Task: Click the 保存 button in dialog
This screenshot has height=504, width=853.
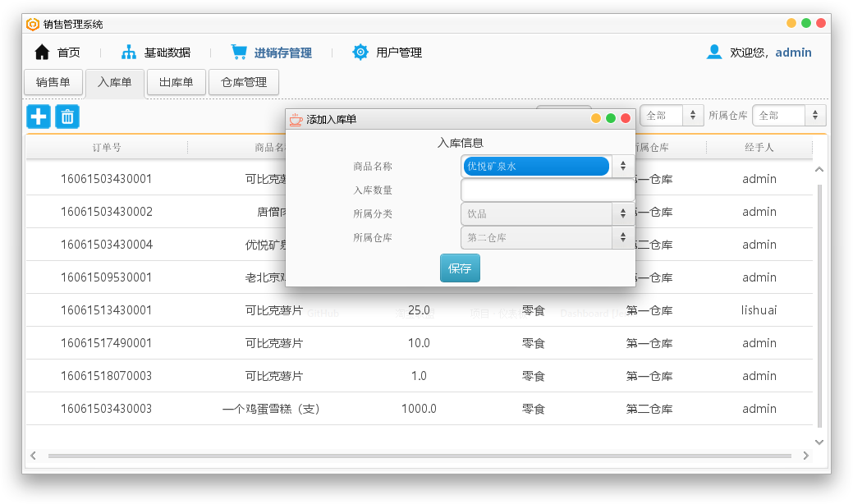Action: tap(460, 268)
